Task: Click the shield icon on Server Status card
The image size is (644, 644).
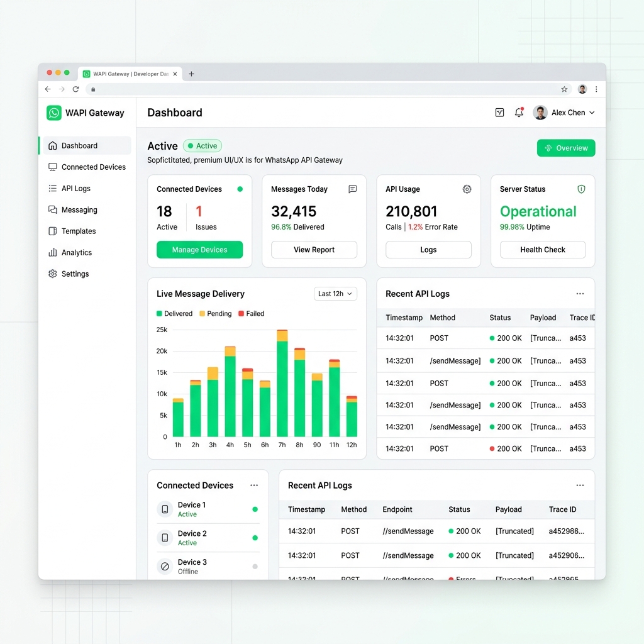Action: coord(581,189)
